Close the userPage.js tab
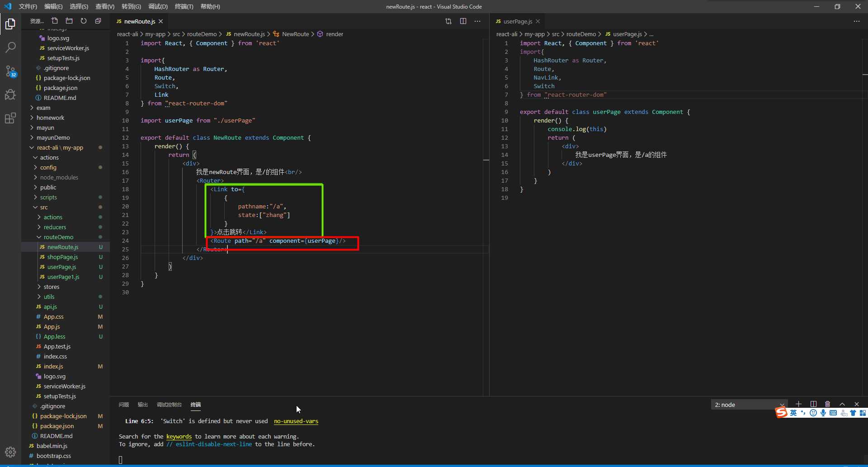The height and width of the screenshot is (467, 868). (538, 21)
